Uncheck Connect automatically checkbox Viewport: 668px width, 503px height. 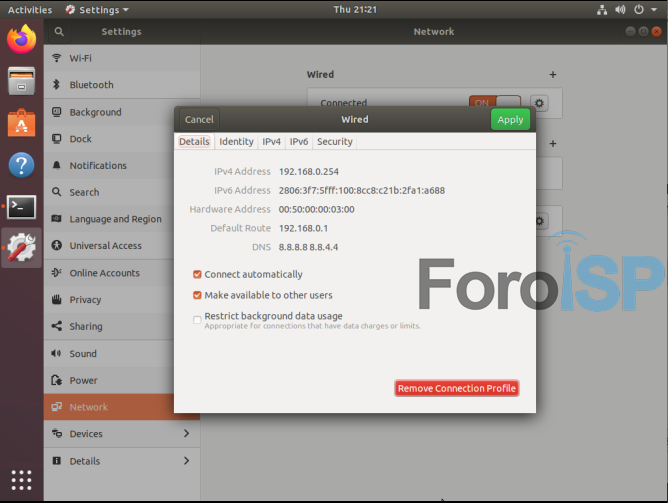tap(197, 274)
